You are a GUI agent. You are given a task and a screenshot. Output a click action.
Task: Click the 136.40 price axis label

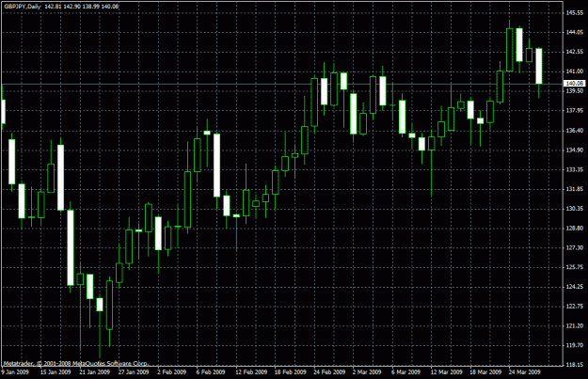pos(575,131)
